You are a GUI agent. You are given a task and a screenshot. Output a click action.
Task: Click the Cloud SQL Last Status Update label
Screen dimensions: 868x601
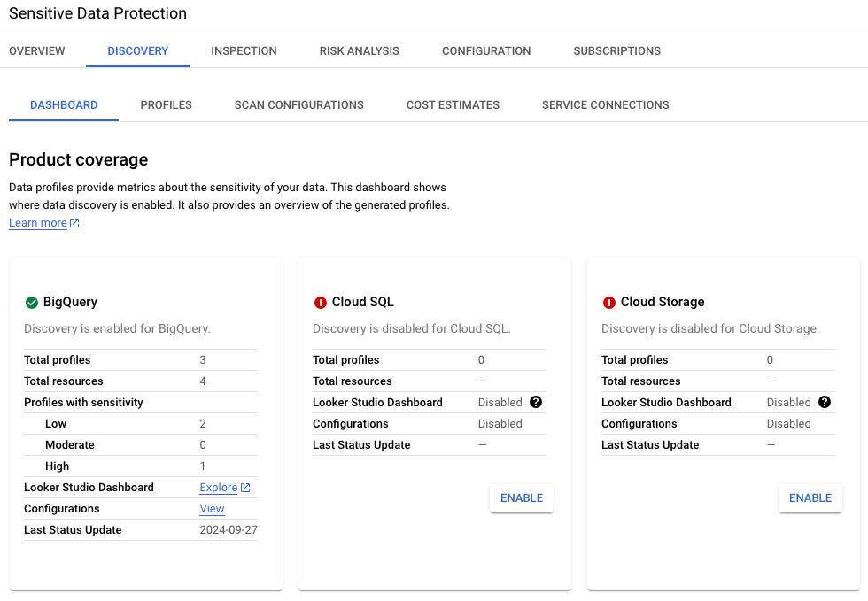click(x=361, y=445)
